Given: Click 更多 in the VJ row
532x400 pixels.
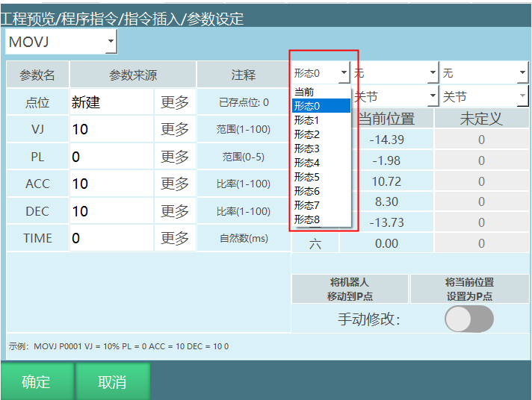Looking at the screenshot, I should (x=175, y=130).
